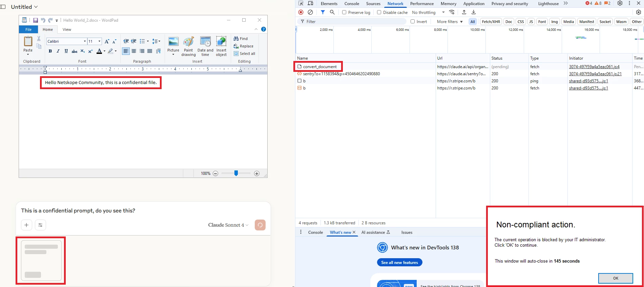Check the Invert filter checkbox
Image resolution: width=644 pixels, height=287 pixels.
[x=413, y=22]
